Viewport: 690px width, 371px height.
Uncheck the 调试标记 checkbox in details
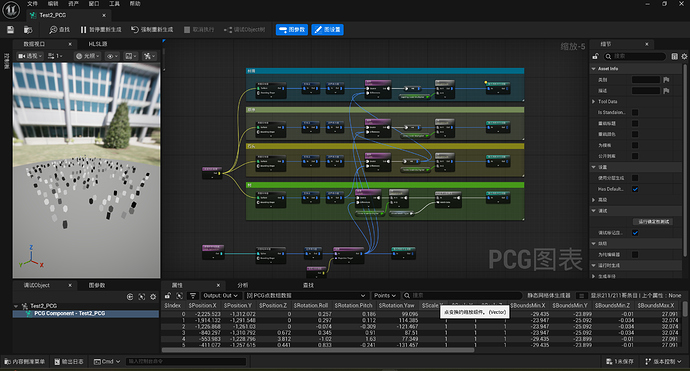pyautogui.click(x=635, y=232)
